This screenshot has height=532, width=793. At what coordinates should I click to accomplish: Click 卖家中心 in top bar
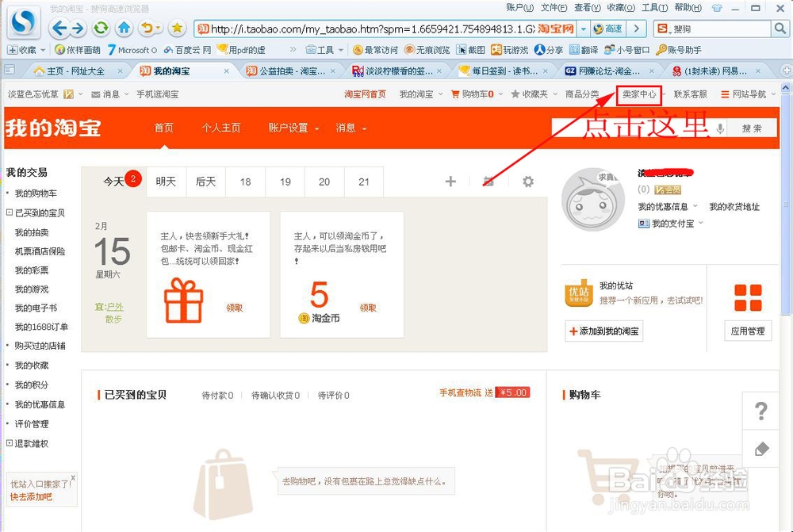click(x=638, y=94)
